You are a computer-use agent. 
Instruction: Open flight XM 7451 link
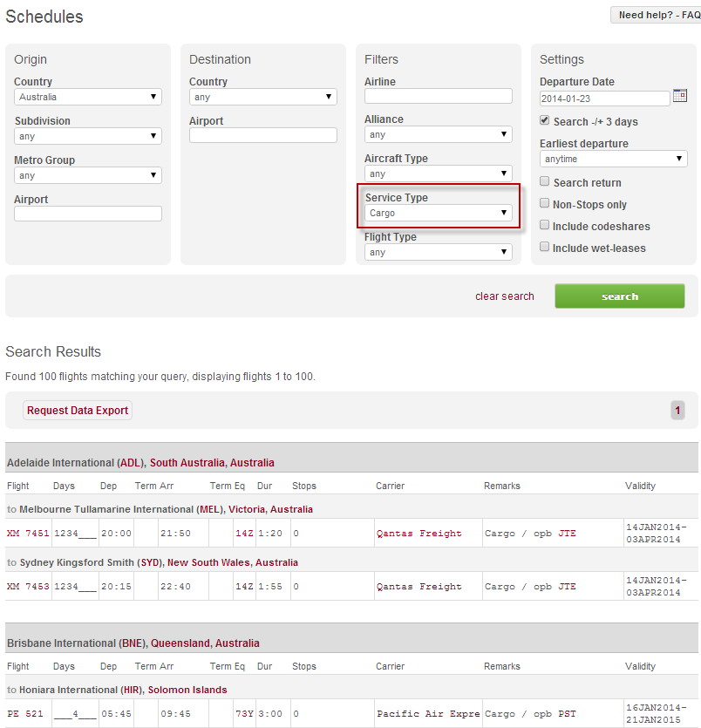coord(28,534)
